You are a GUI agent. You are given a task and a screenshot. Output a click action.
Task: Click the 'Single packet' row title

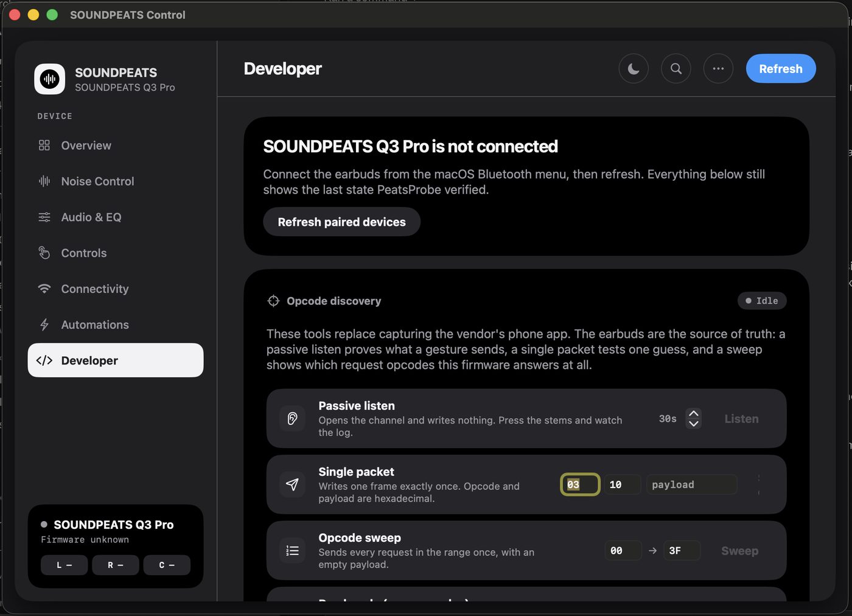[x=356, y=472]
